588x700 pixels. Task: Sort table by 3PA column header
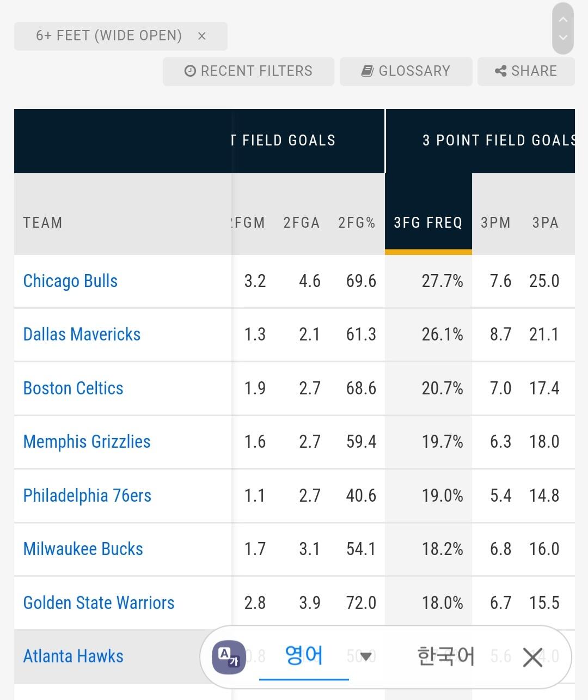545,222
